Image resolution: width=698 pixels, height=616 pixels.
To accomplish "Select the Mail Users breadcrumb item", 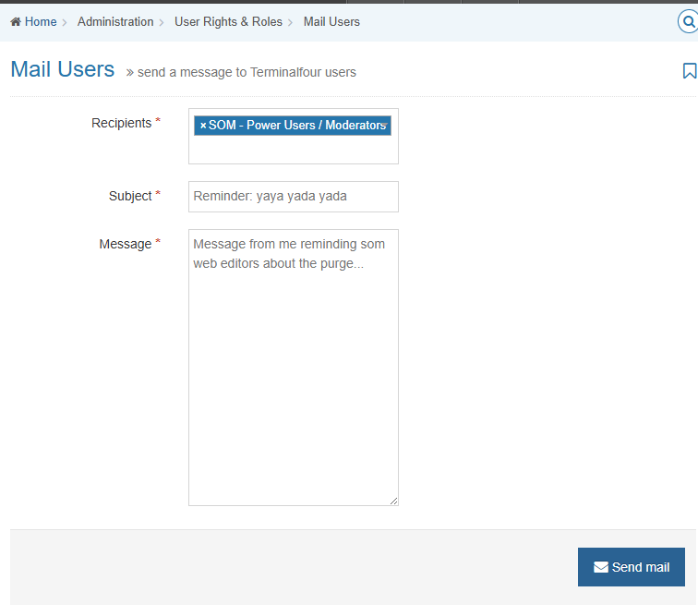I will click(x=331, y=21).
